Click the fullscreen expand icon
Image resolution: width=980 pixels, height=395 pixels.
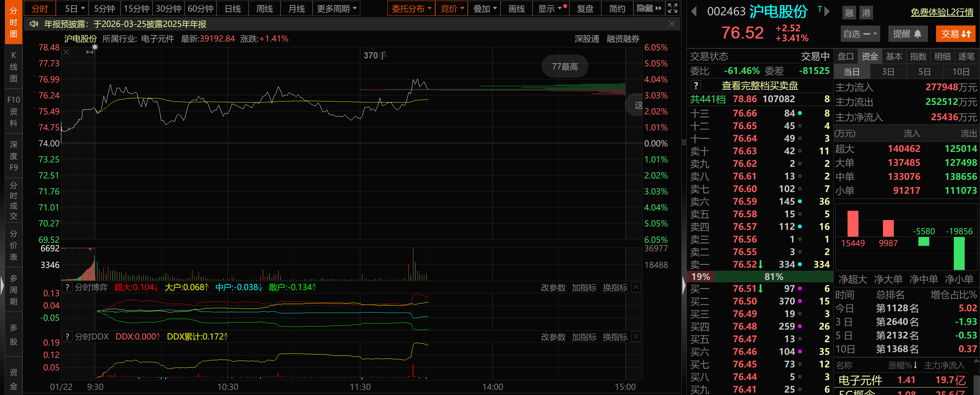click(x=672, y=8)
